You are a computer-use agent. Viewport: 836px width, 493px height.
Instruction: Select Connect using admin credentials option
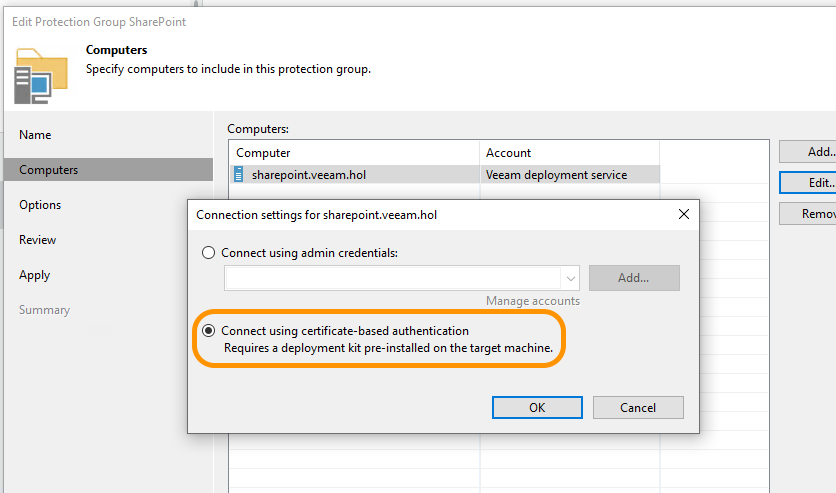[x=208, y=253]
